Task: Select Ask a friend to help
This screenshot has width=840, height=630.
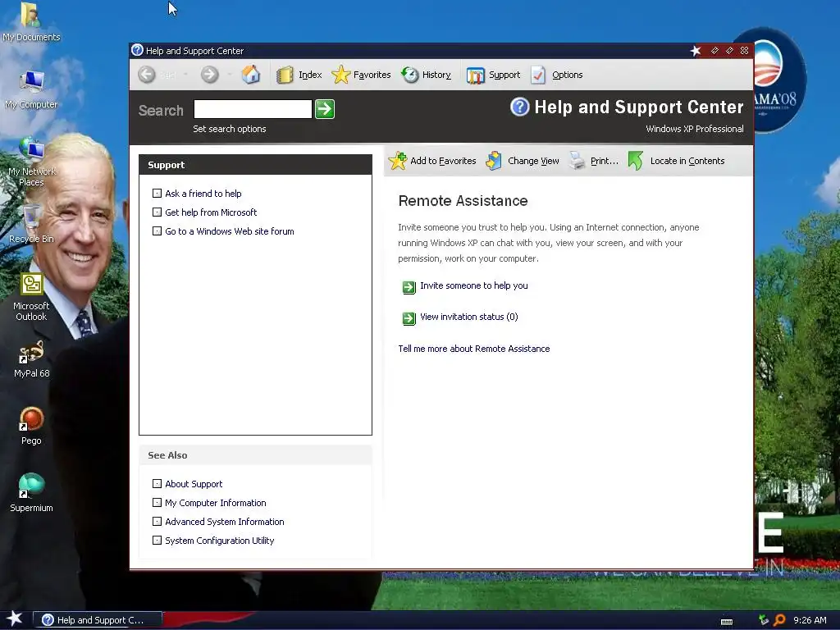Action: click(x=203, y=194)
